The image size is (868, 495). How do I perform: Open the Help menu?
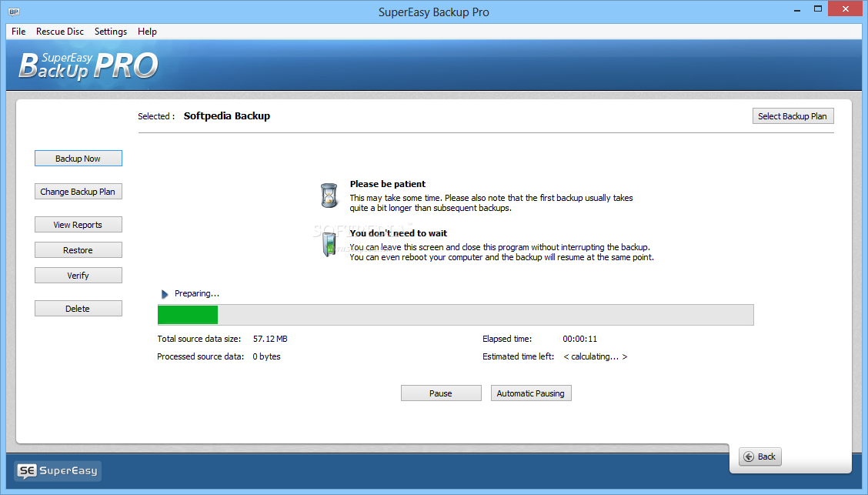147,32
